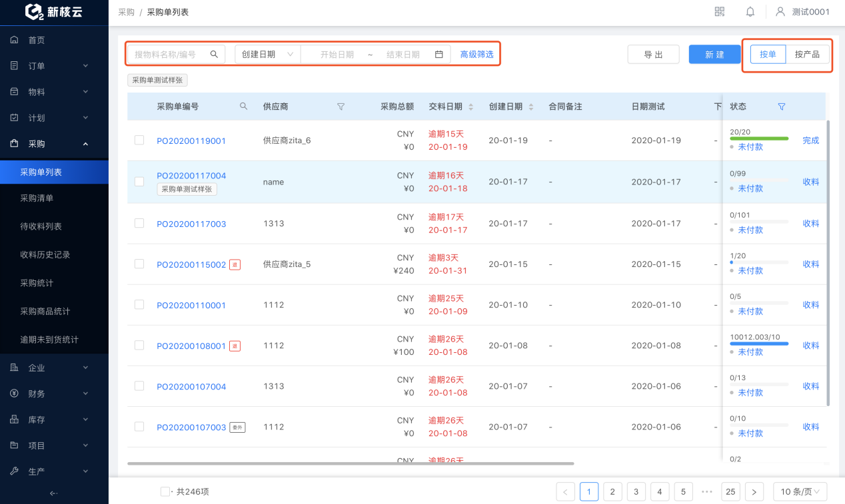
Task: Click 收料 for order PO20200117003
Action: (811, 224)
